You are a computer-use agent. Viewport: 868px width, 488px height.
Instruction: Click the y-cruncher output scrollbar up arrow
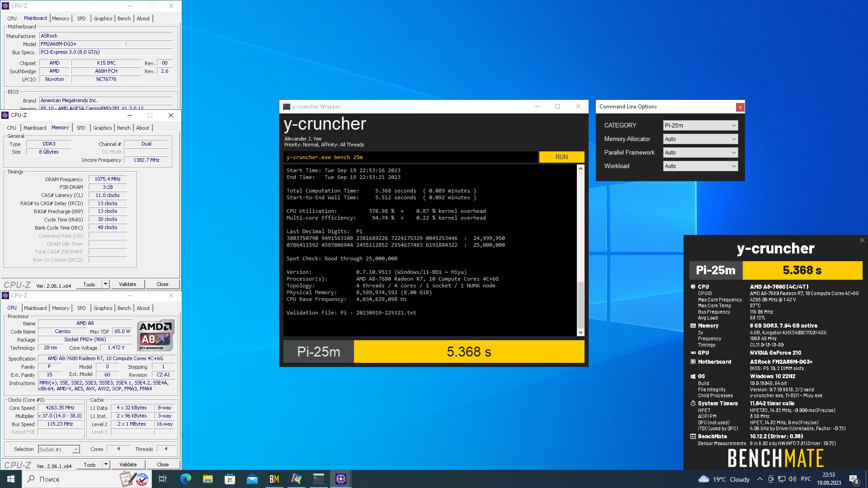point(580,169)
